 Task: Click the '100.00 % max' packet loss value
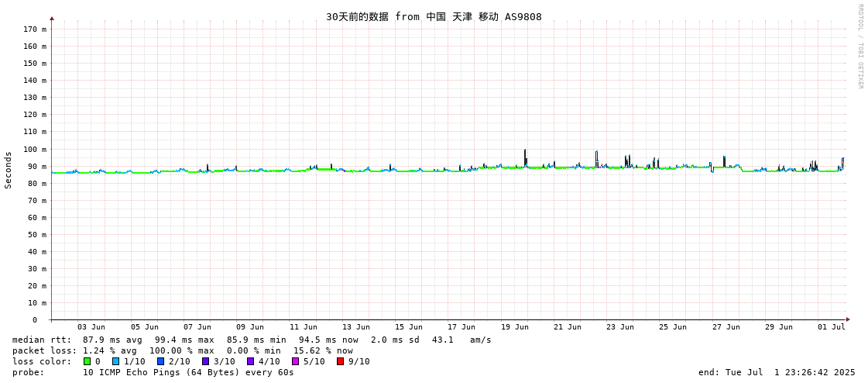pos(182,351)
